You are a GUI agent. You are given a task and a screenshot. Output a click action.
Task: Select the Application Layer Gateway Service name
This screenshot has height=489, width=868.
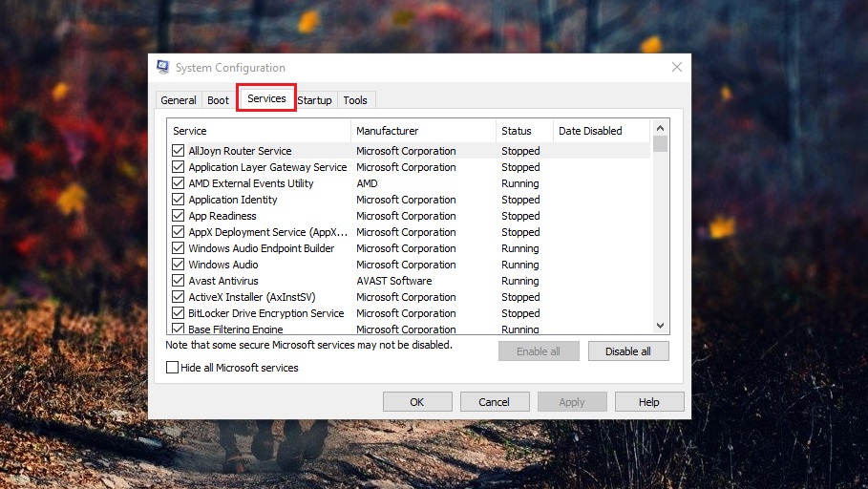tap(267, 167)
